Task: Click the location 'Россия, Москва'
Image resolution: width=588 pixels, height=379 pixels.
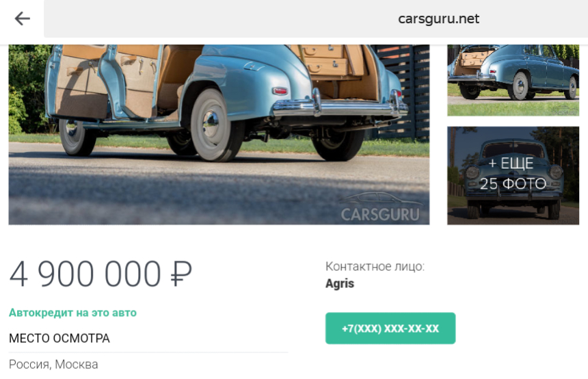Action: coord(53,365)
